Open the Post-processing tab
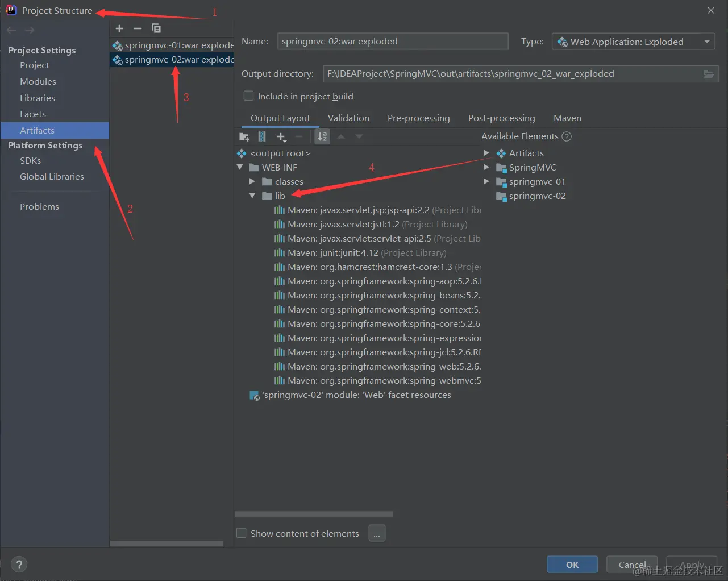 point(502,118)
